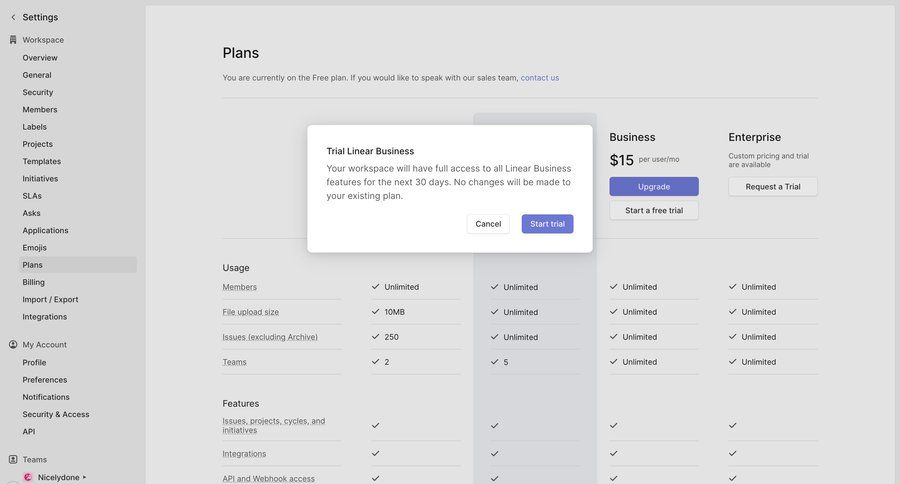The image size is (900, 484).
Task: Open SLAs settings
Action: pos(32,196)
